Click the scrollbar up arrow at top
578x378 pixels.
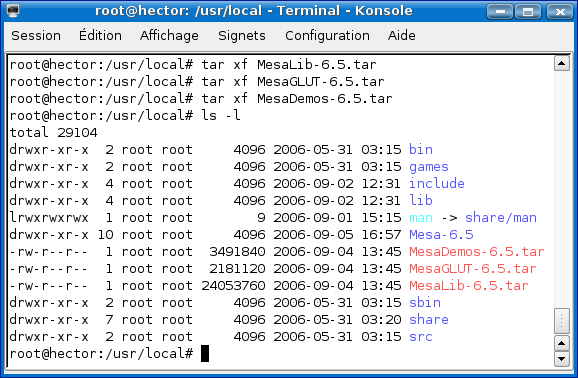coord(562,63)
